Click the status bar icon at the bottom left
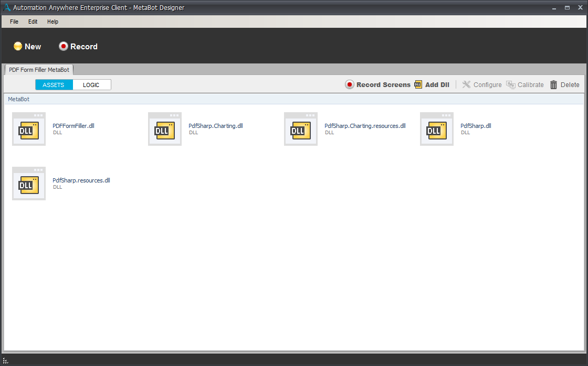The image size is (588, 366). coord(5,361)
